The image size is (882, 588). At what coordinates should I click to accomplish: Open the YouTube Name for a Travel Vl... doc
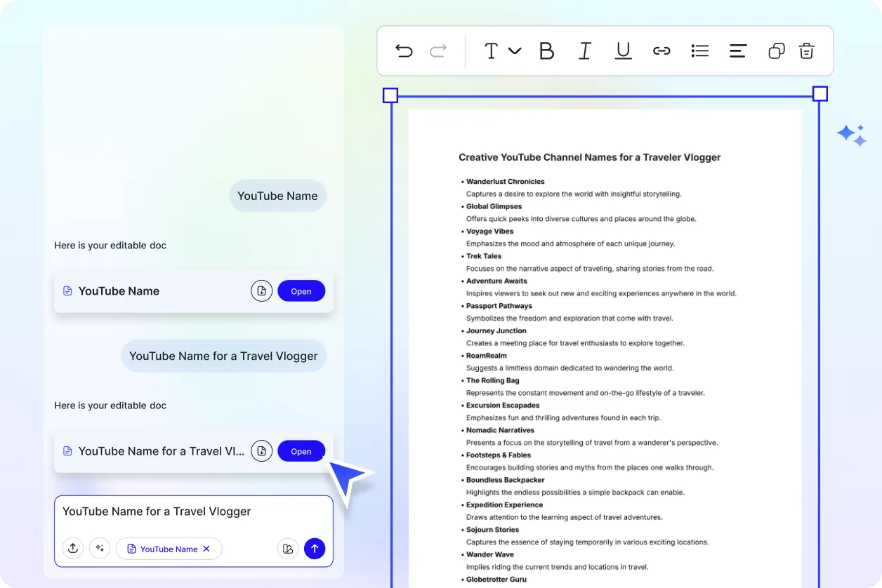point(301,451)
